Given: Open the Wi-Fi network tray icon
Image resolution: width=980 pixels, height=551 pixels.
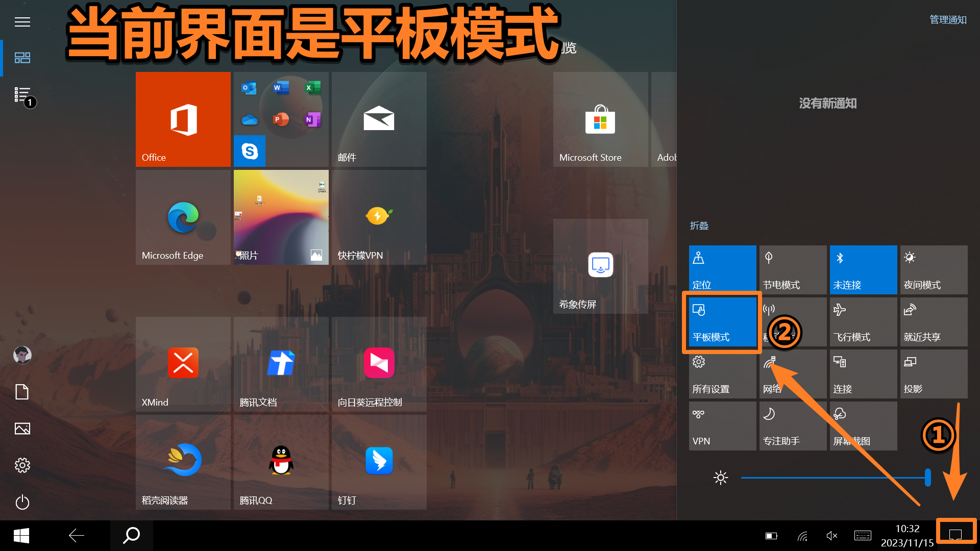Looking at the screenshot, I should (x=803, y=536).
